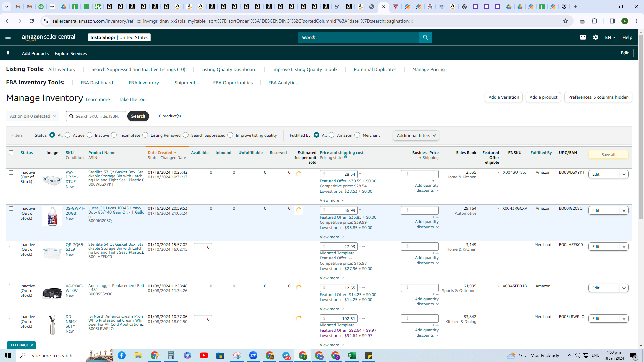Viewport: 644px width, 362px height.
Task: Open the messages mail icon
Action: click(x=583, y=37)
